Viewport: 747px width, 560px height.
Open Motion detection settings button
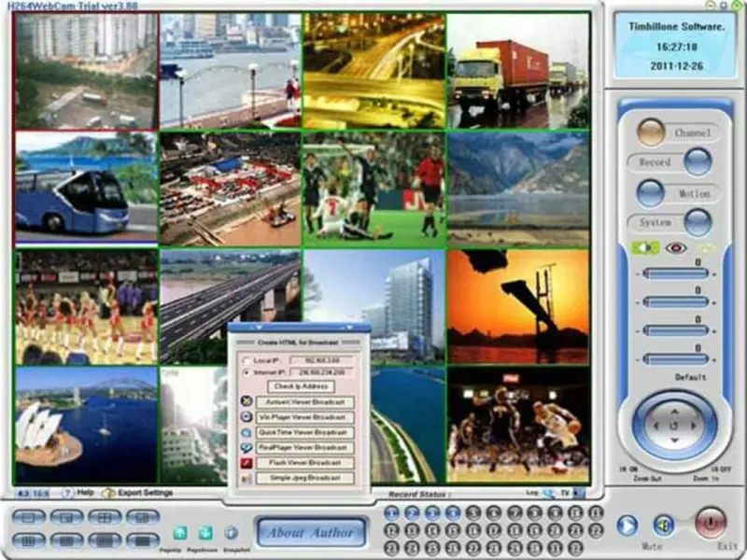650,193
